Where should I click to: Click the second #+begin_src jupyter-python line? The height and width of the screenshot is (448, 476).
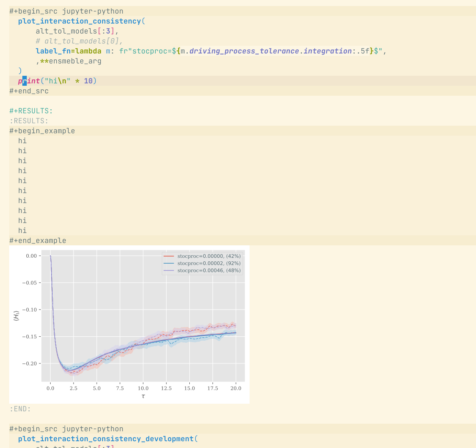[x=66, y=429]
